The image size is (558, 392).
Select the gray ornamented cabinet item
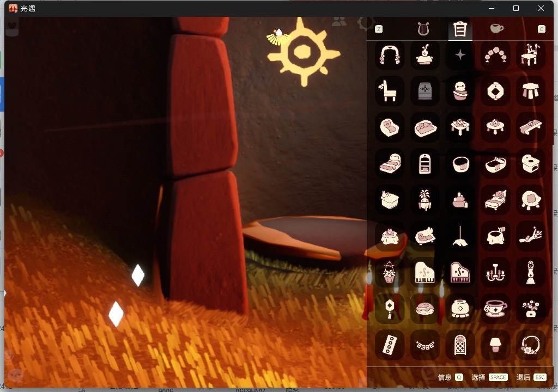click(425, 91)
